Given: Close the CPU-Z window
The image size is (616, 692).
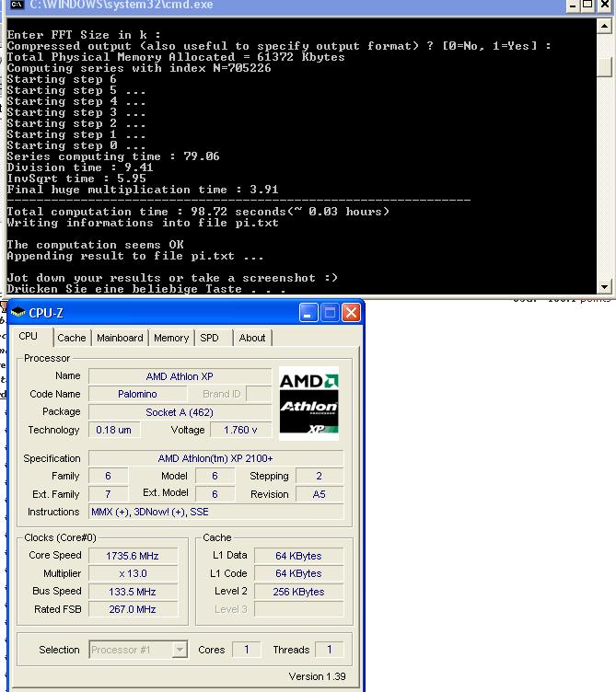Looking at the screenshot, I should tap(351, 313).
